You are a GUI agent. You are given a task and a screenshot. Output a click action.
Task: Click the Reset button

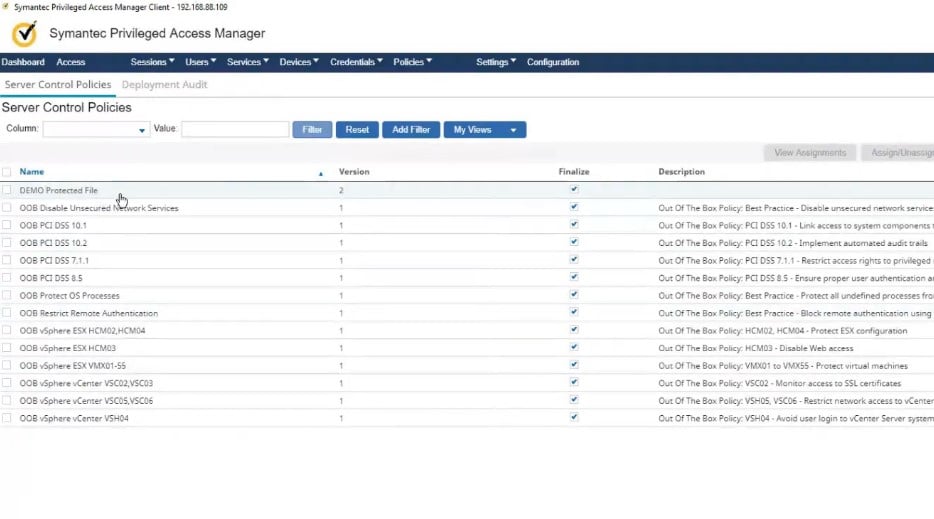[357, 130]
